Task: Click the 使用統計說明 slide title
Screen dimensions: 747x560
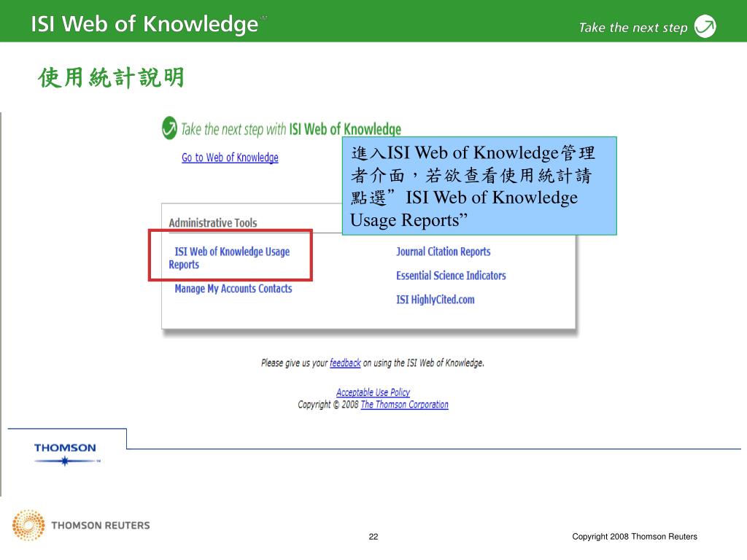Action: (111, 77)
